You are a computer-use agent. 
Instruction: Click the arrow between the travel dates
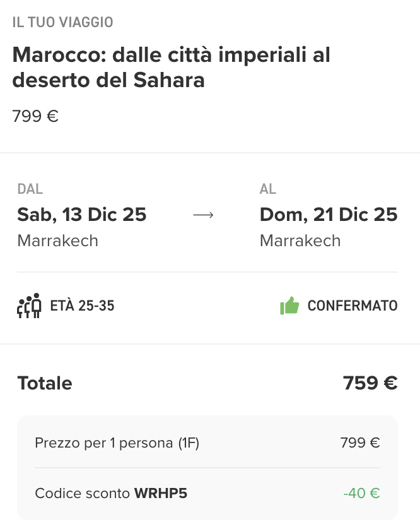click(x=203, y=215)
